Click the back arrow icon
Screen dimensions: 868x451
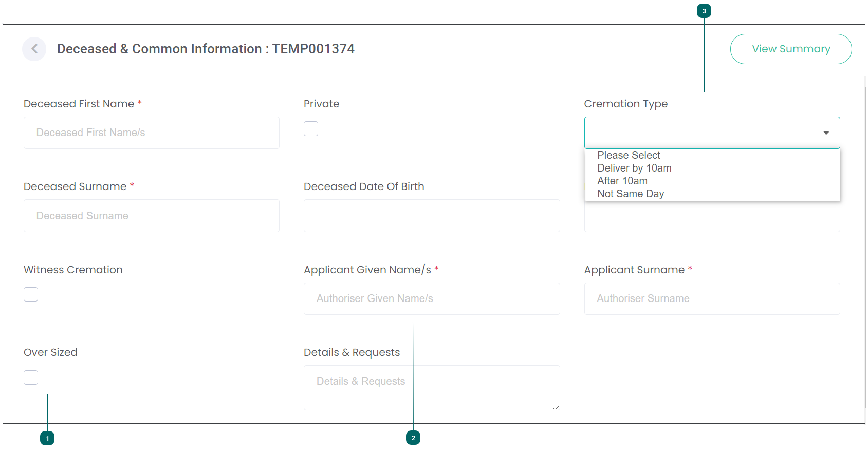34,49
